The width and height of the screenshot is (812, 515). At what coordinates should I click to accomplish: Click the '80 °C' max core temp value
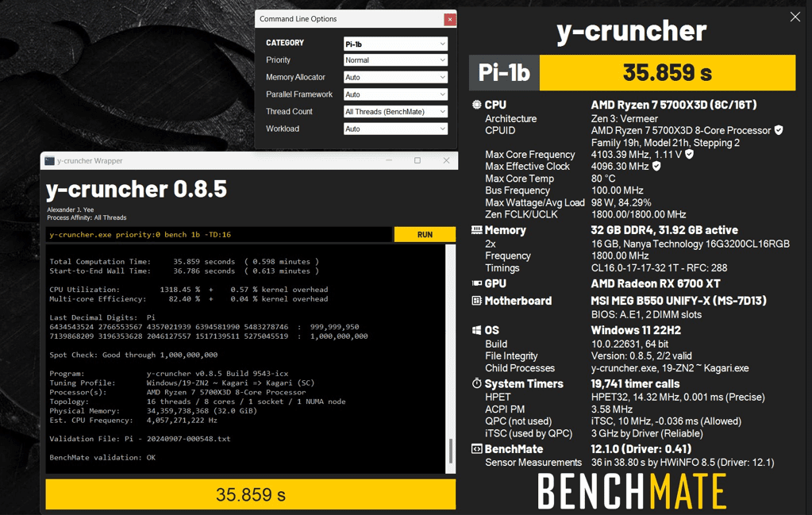(x=603, y=179)
